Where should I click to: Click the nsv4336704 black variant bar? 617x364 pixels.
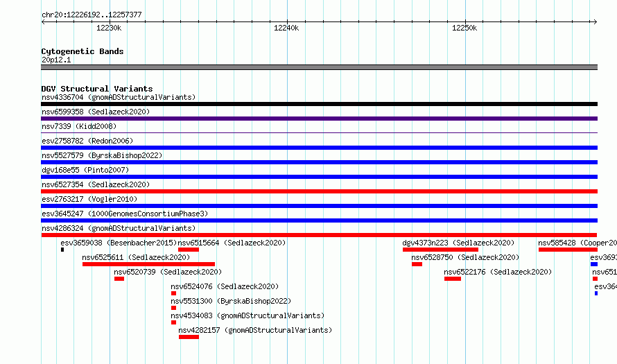319,104
